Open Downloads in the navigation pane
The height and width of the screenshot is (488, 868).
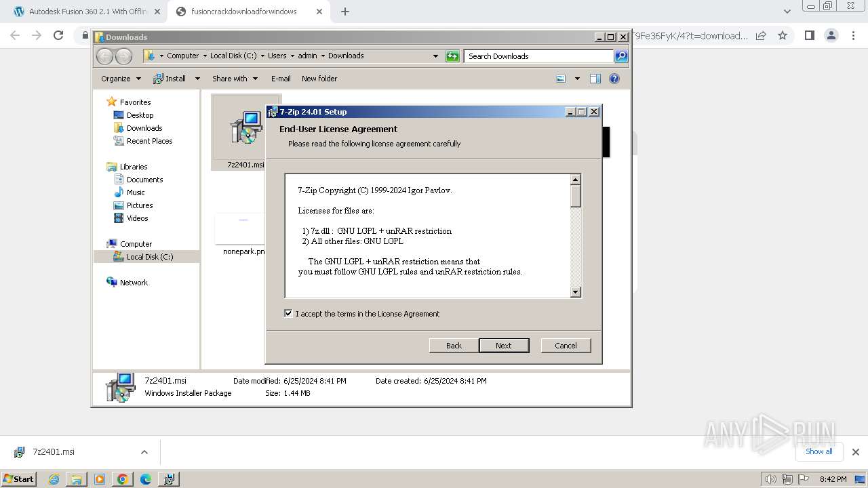point(144,128)
